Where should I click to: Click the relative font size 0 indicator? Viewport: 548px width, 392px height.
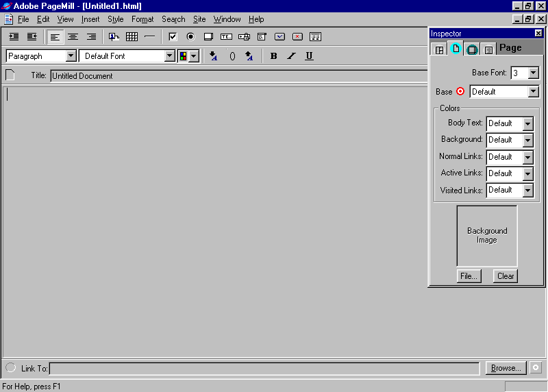[232, 56]
